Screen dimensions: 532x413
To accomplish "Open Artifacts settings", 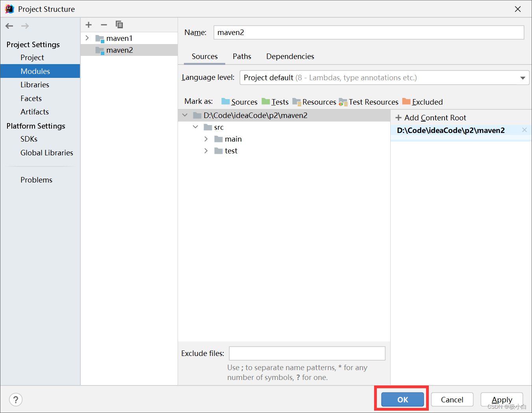I will coord(35,112).
